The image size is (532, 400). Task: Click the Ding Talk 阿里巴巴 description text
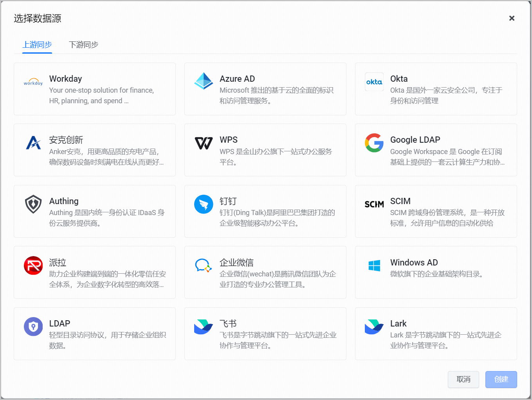[277, 218]
